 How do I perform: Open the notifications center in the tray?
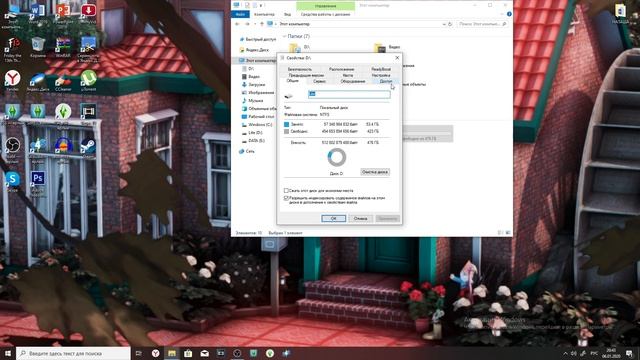pyautogui.click(x=629, y=353)
